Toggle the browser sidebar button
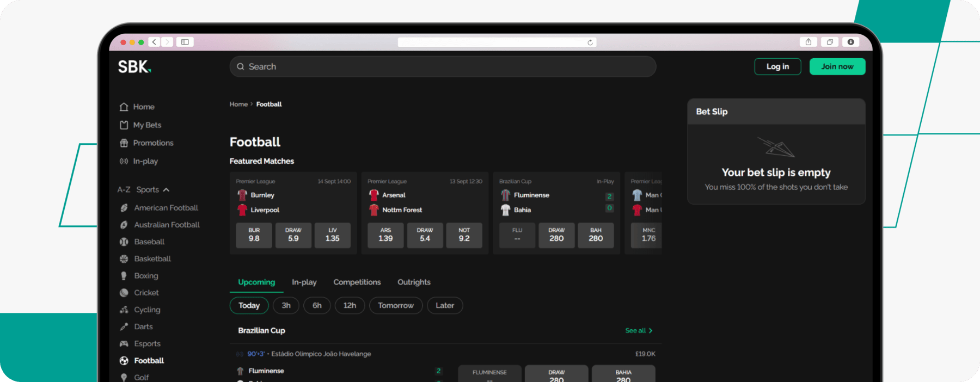The width and height of the screenshot is (980, 382). coord(185,42)
